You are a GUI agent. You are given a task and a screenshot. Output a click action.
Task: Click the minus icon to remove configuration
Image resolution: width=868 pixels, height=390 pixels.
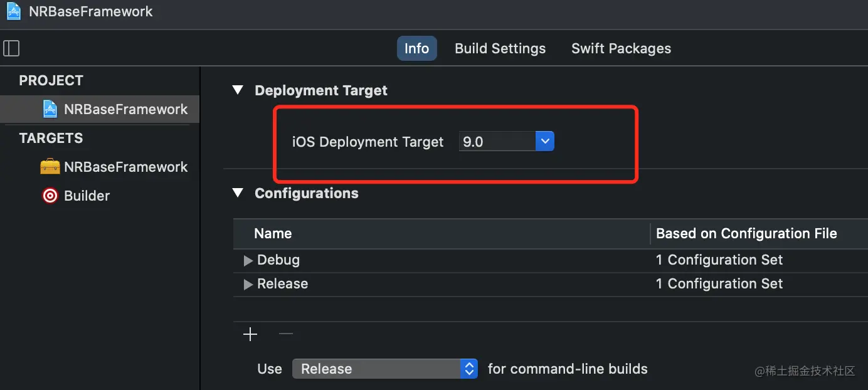coord(286,334)
